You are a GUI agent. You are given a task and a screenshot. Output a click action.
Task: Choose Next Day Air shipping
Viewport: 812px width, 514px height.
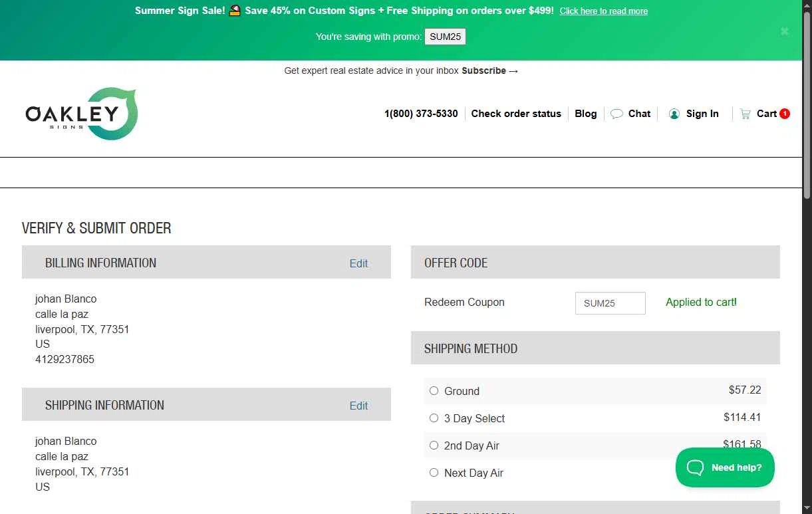(434, 473)
